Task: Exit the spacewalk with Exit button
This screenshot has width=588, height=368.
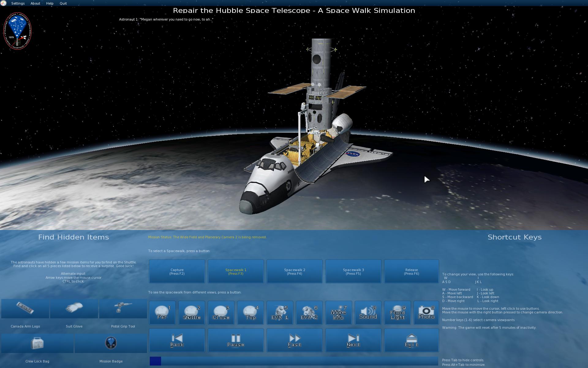Action: click(x=412, y=340)
